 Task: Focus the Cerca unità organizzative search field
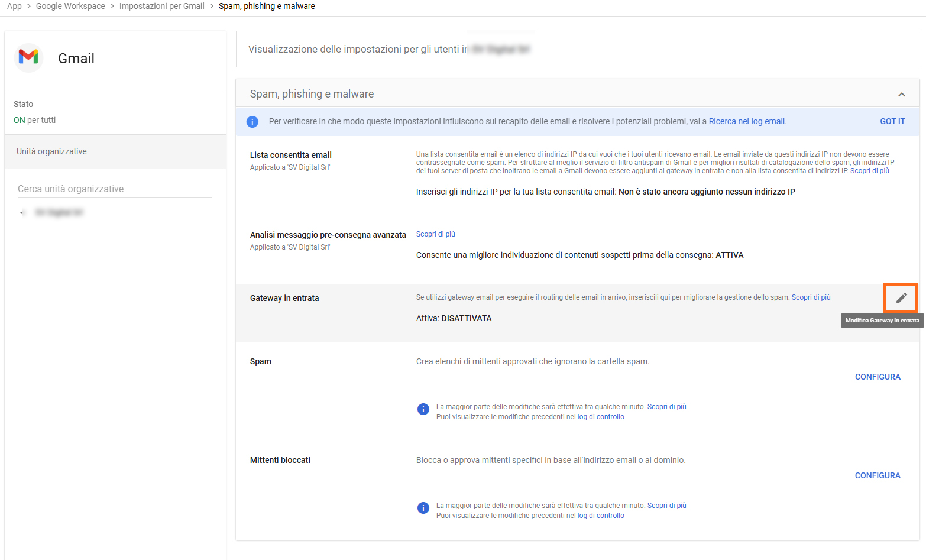click(x=114, y=189)
